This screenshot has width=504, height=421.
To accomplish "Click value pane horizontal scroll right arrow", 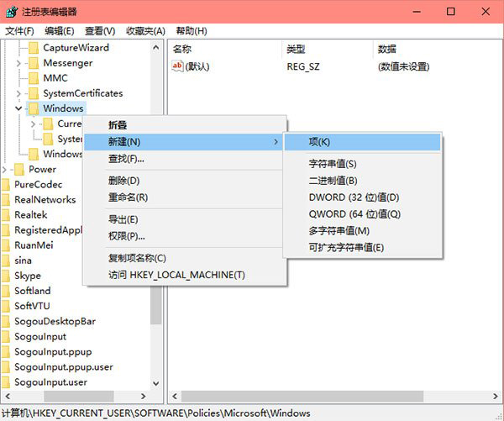I will [496, 397].
